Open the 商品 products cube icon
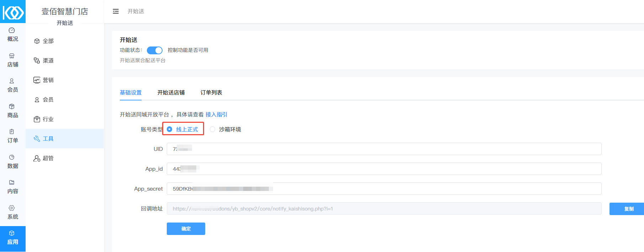Screen dimensions: 644x252 pos(12,106)
